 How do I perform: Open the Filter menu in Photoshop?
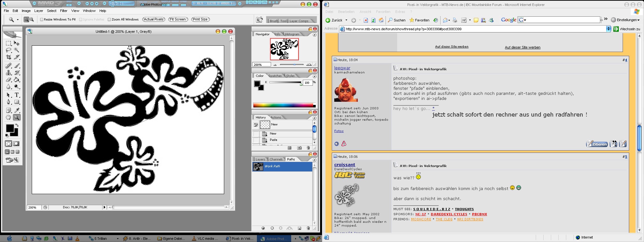pos(64,11)
